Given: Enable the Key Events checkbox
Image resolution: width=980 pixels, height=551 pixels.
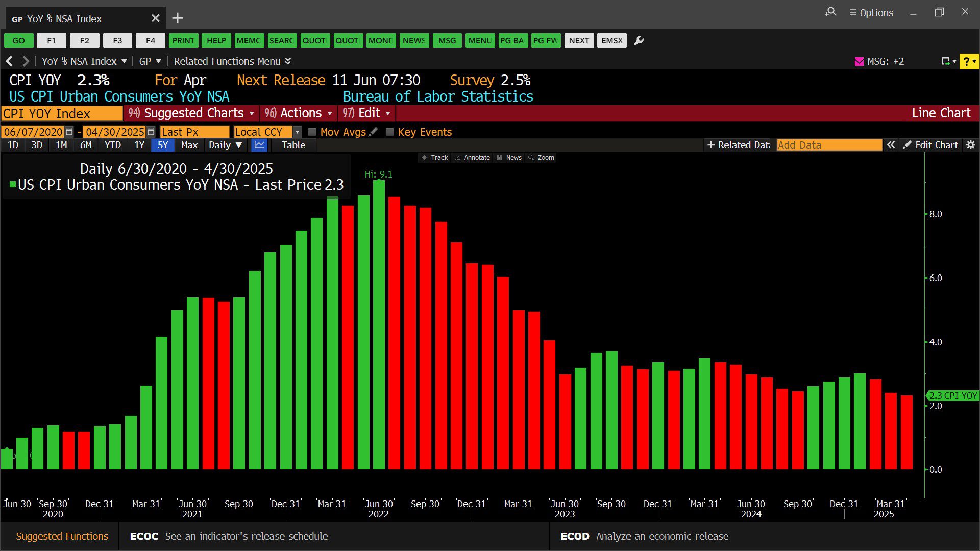Looking at the screenshot, I should [389, 132].
